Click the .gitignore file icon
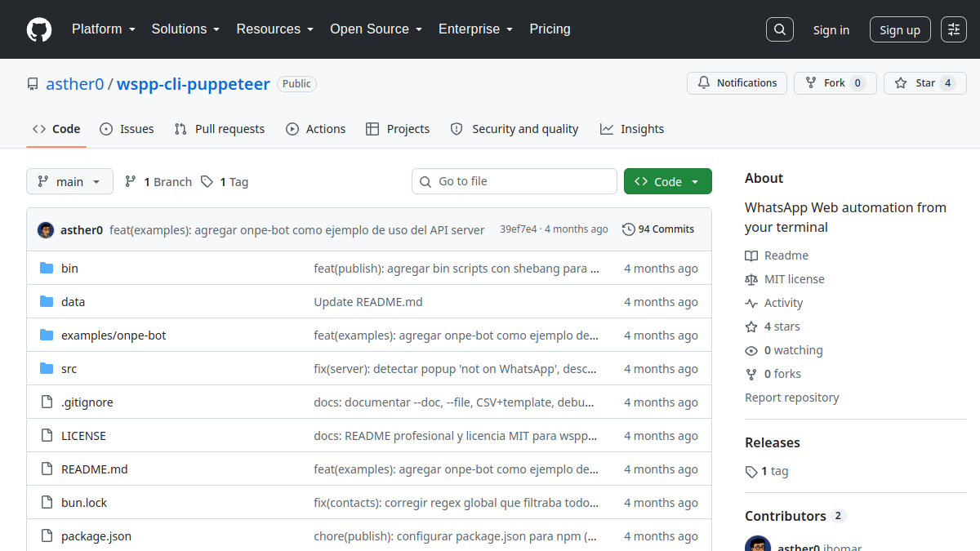This screenshot has height=551, width=980. pos(47,402)
